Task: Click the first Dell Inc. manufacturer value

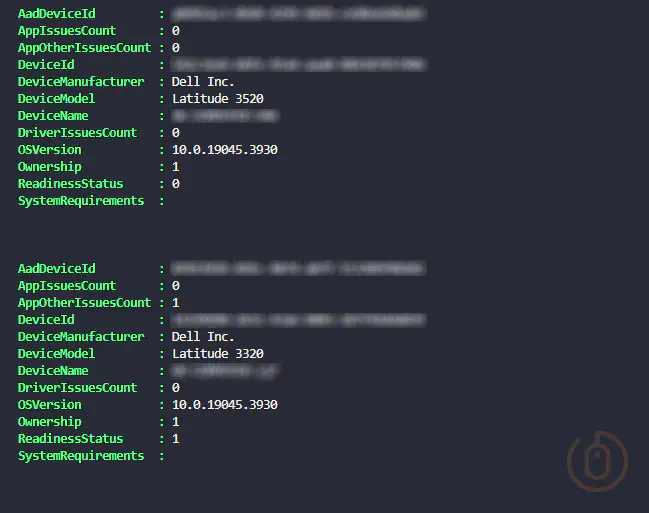Action: click(203, 82)
